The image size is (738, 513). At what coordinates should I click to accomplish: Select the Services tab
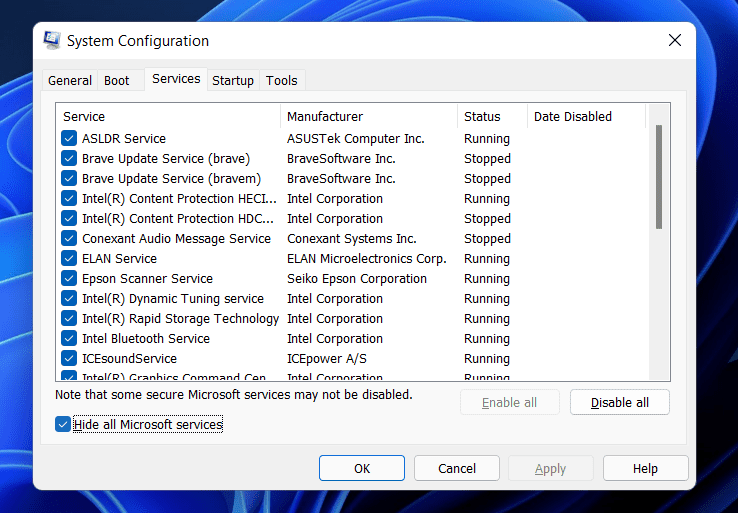(x=176, y=79)
